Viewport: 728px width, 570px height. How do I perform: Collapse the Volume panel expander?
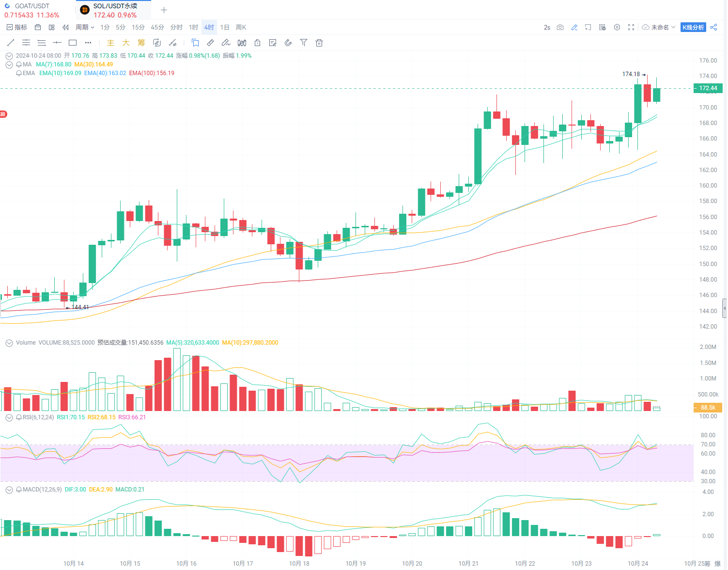click(9, 343)
